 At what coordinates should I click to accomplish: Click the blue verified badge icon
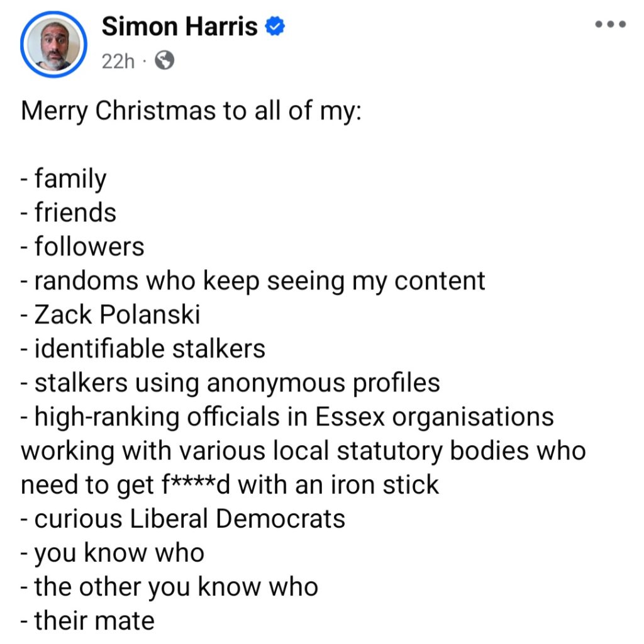tap(276, 27)
